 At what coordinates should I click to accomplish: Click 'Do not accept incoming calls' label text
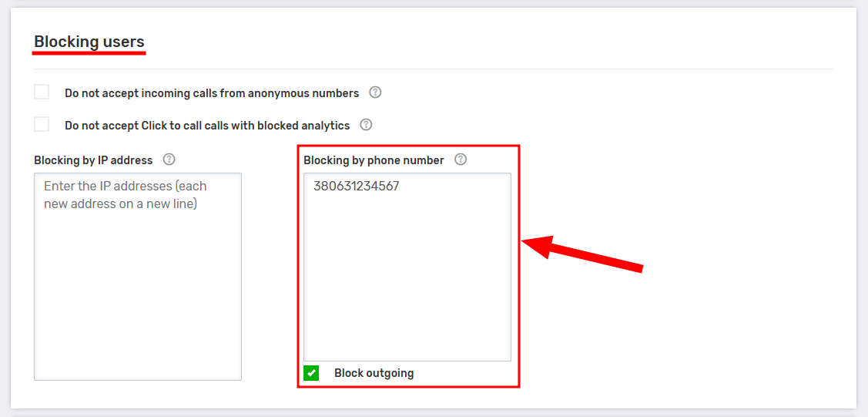pyautogui.click(x=212, y=93)
